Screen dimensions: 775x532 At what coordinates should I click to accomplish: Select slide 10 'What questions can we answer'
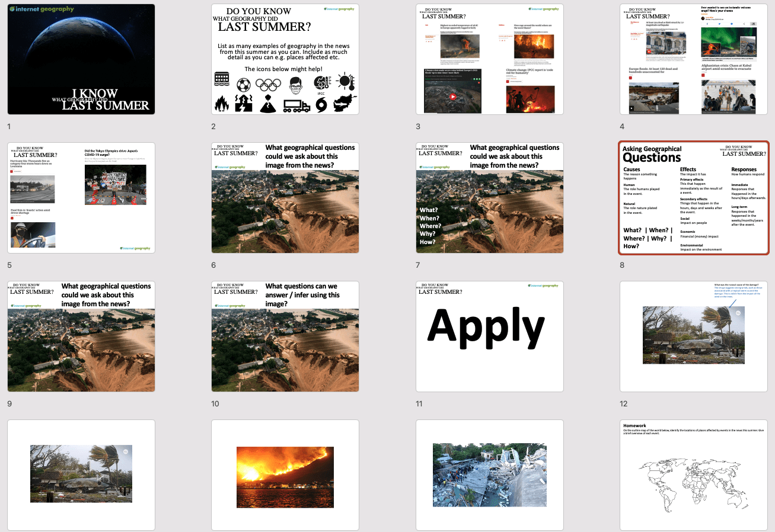click(285, 336)
